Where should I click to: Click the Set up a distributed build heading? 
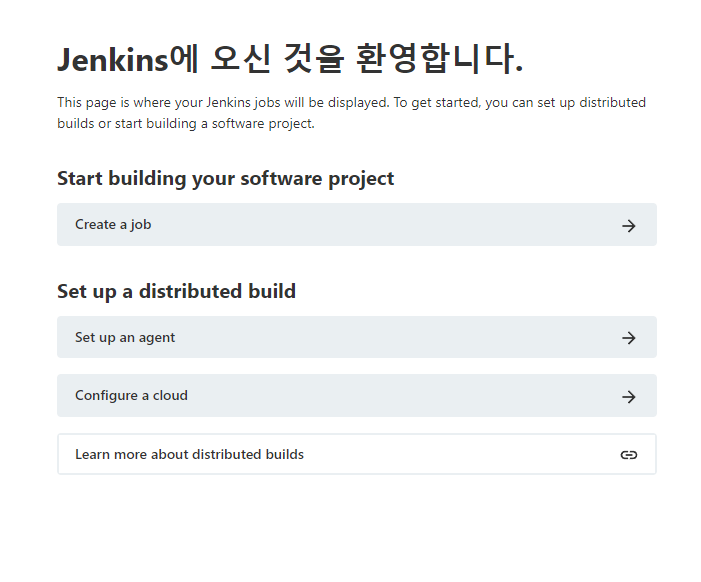[x=177, y=291]
